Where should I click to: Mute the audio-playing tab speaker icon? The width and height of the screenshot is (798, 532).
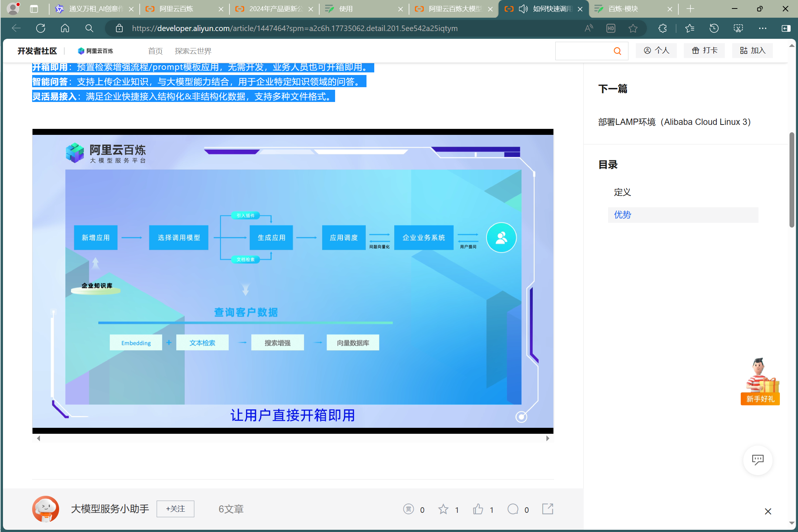[x=523, y=9]
